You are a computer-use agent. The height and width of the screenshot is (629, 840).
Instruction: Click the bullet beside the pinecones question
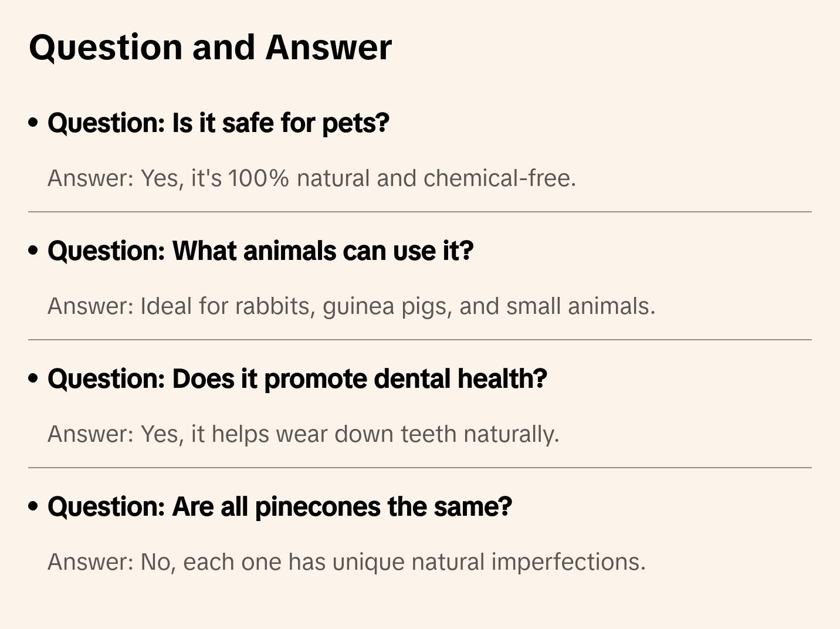click(33, 507)
